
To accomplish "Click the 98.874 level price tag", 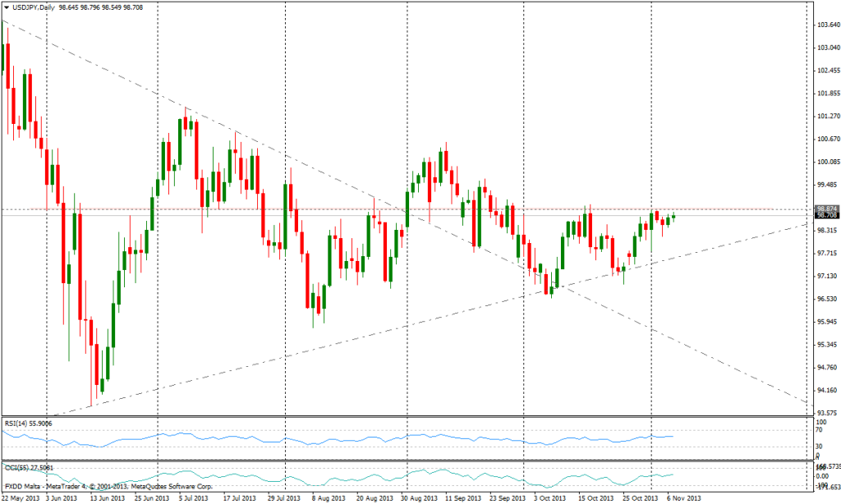I will 826,208.
